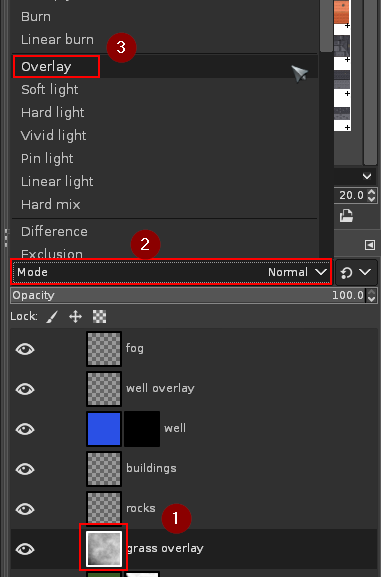The image size is (381, 577).
Task: Click the lock pixels paintbrush icon
Action: (53, 316)
